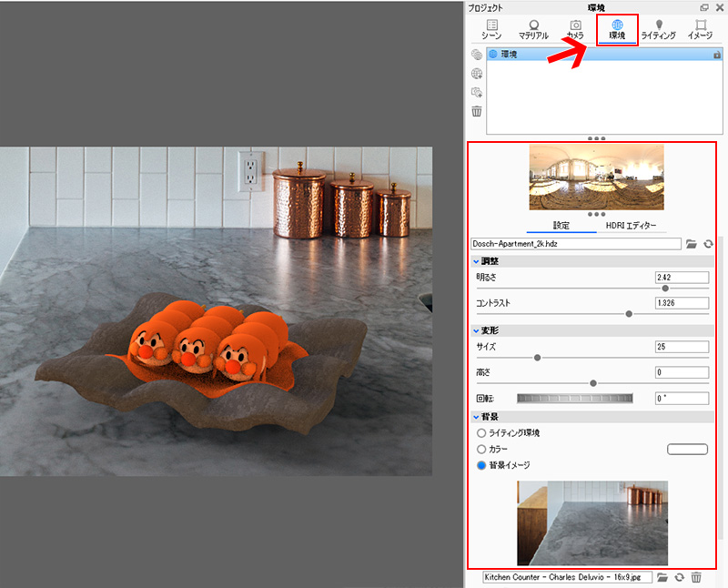Click the 明るさ brightness slider handle
The width and height of the screenshot is (728, 588).
tap(665, 289)
